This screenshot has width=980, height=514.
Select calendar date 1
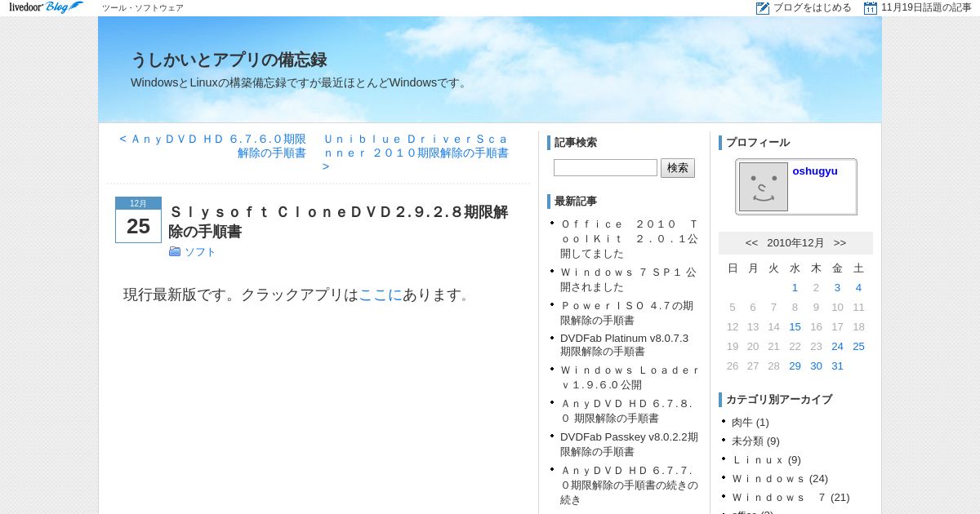(x=795, y=287)
